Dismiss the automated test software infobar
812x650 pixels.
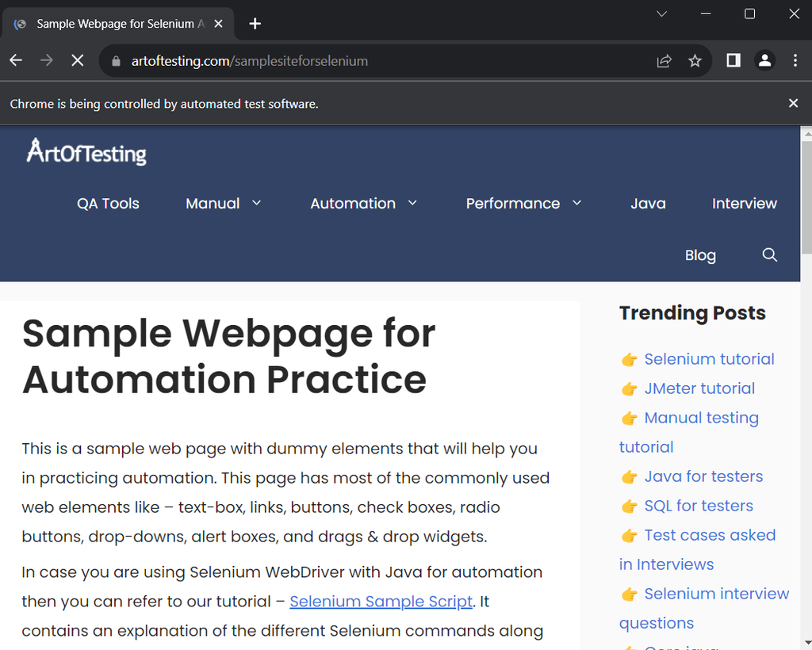[793, 103]
